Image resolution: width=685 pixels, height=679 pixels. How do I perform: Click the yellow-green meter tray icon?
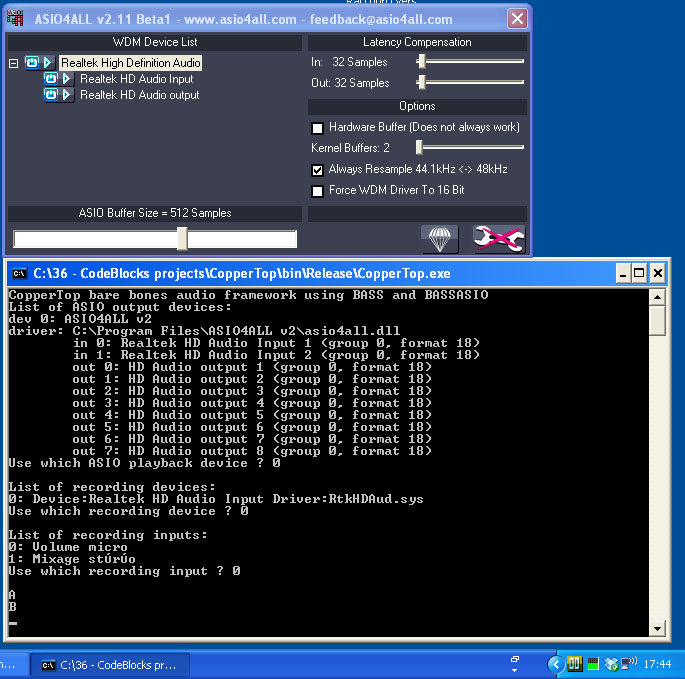[x=574, y=664]
